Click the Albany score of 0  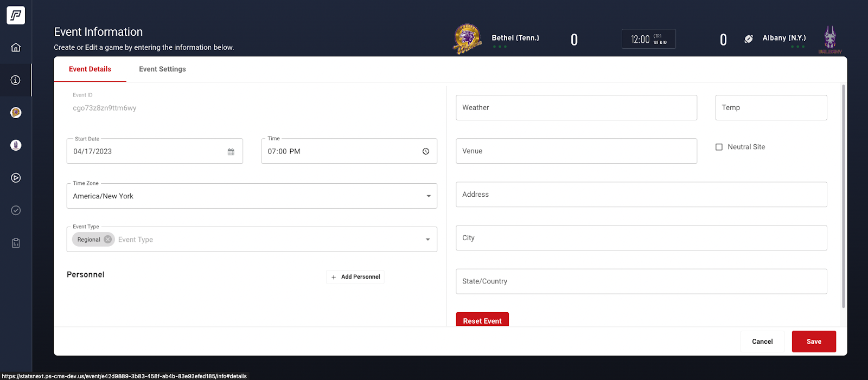pyautogui.click(x=723, y=40)
